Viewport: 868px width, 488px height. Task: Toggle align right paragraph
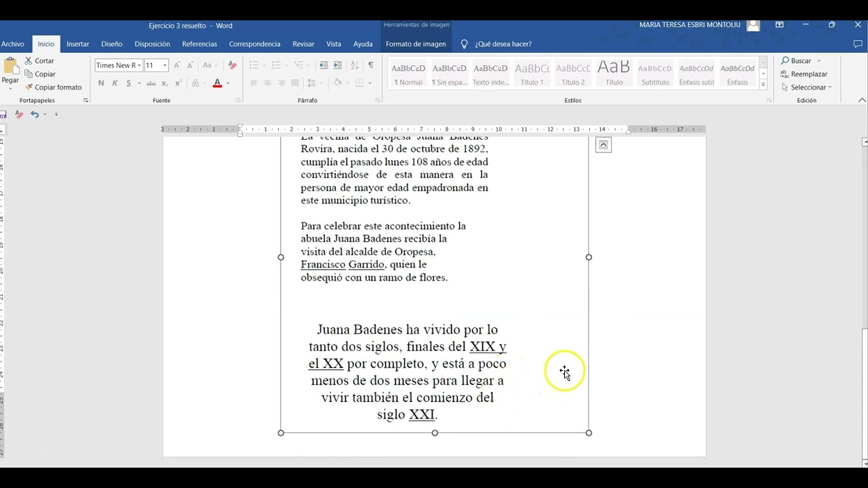281,83
